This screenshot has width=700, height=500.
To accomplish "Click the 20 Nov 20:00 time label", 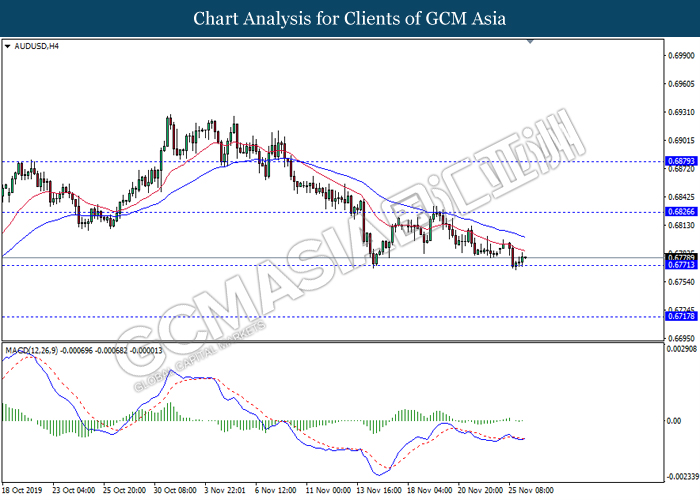I will [480, 490].
